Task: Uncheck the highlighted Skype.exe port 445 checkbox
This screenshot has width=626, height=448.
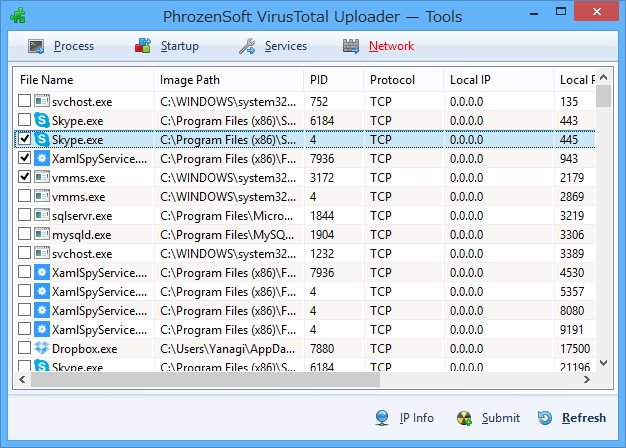Action: [24, 139]
